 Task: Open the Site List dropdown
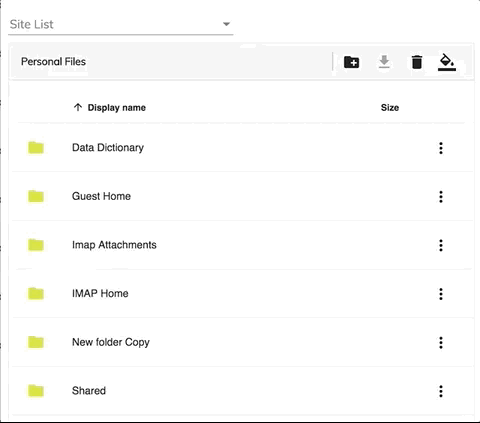[x=120, y=24]
